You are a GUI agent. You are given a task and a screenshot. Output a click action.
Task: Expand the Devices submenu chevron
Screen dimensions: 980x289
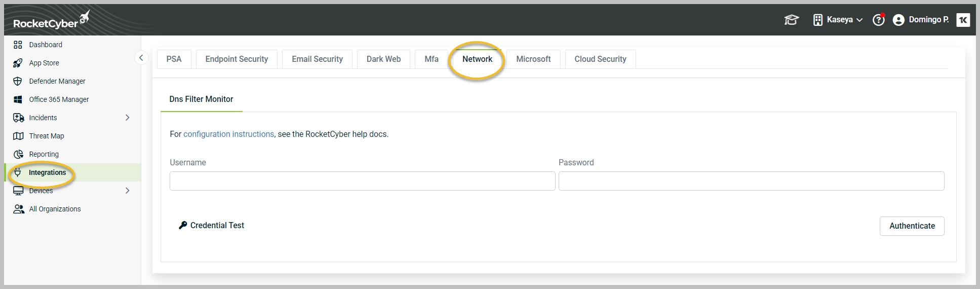coord(128,191)
